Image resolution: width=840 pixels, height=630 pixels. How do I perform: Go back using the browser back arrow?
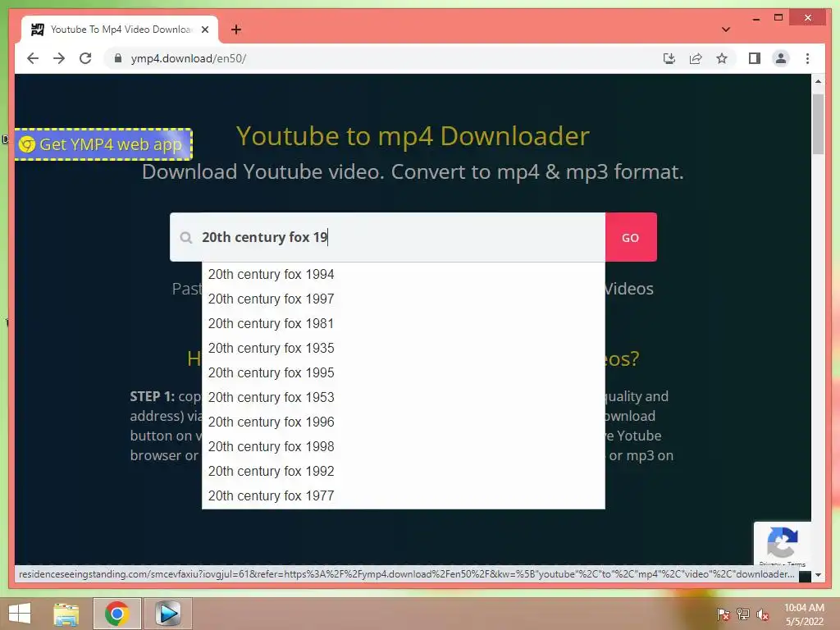tap(33, 58)
